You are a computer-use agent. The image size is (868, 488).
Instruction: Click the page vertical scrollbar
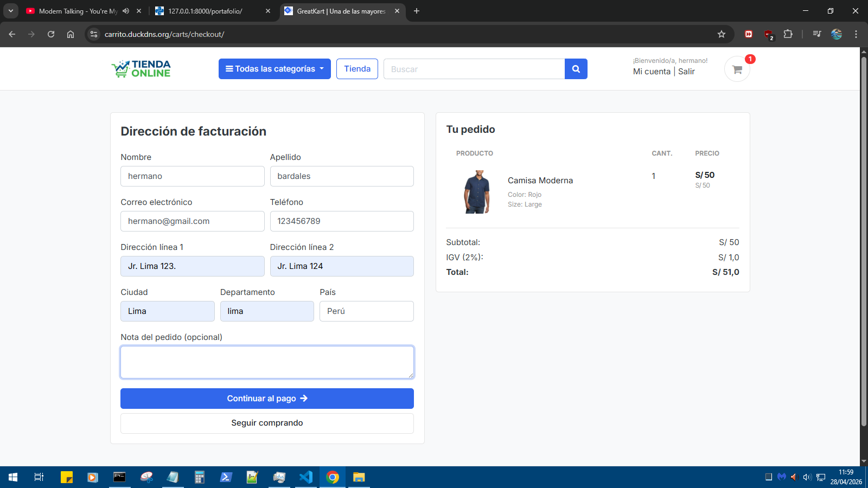tap(864, 241)
